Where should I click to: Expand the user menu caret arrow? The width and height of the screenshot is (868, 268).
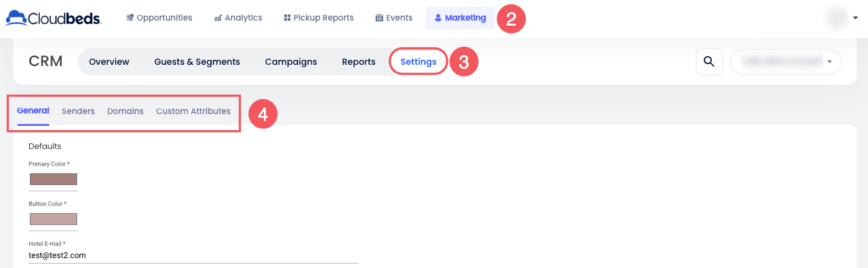pos(856,18)
